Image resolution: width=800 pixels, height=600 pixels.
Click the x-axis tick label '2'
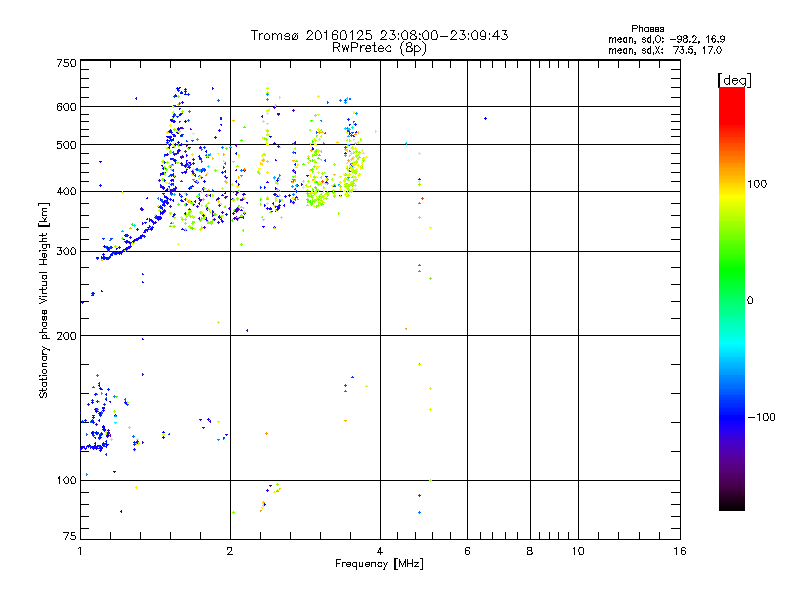pos(230,551)
